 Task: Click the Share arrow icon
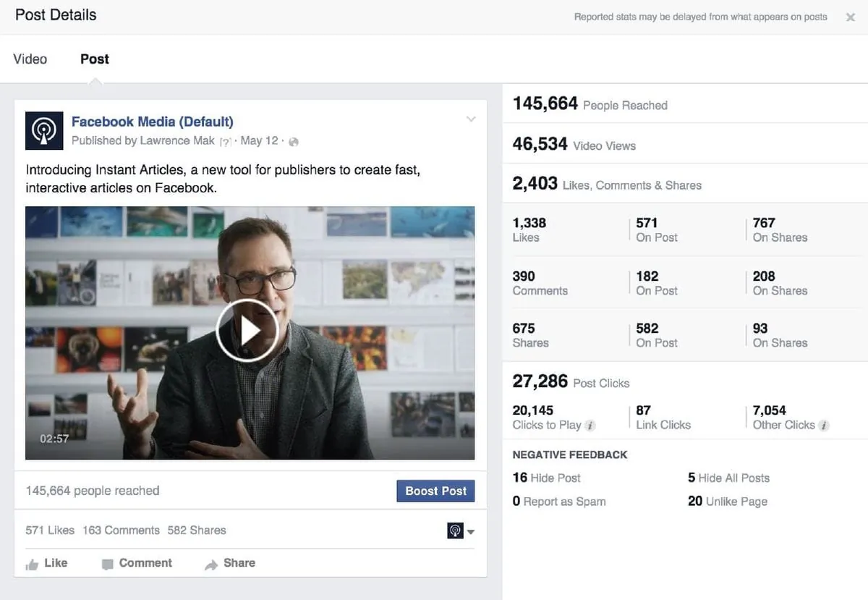[x=211, y=562]
